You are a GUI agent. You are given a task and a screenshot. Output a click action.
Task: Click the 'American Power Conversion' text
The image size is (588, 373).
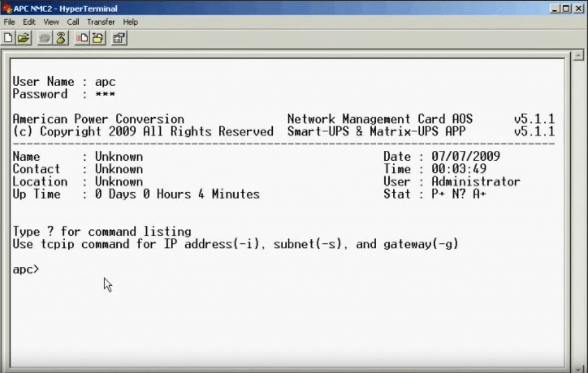(x=99, y=119)
